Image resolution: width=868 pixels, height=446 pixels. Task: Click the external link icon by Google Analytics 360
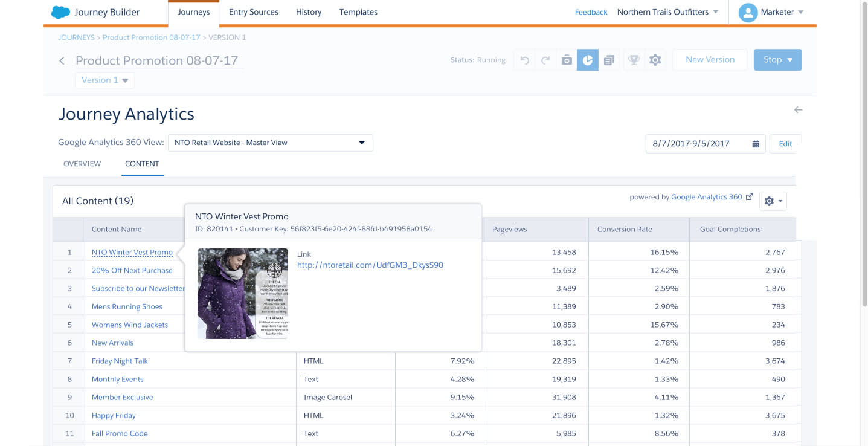click(x=750, y=196)
